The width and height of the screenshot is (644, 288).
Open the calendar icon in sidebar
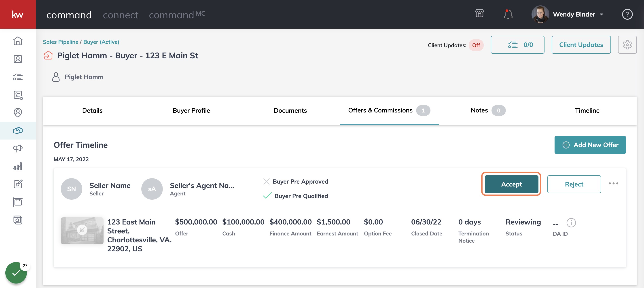[x=18, y=202]
